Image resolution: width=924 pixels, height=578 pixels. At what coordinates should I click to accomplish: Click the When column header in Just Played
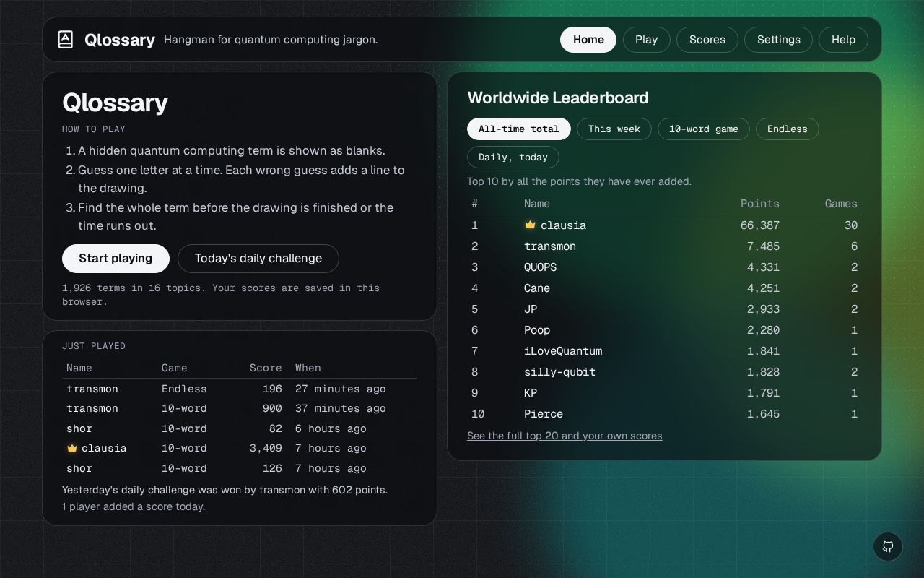tap(308, 368)
